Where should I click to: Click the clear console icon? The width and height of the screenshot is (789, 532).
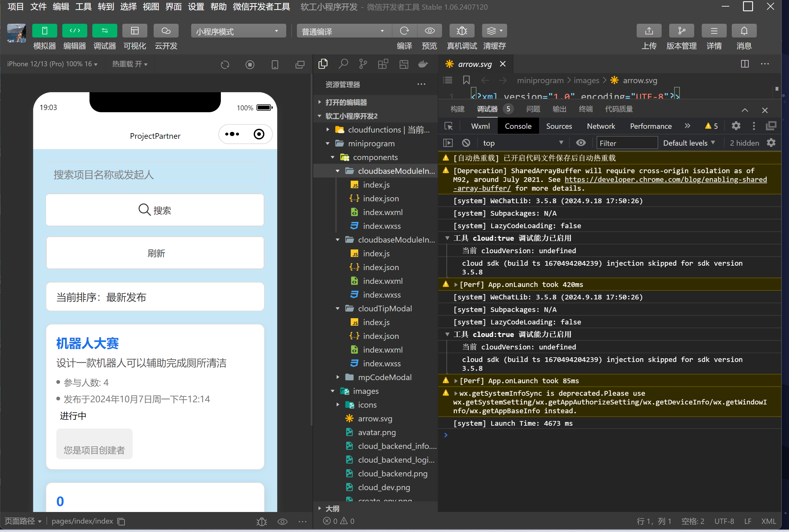pyautogui.click(x=466, y=143)
